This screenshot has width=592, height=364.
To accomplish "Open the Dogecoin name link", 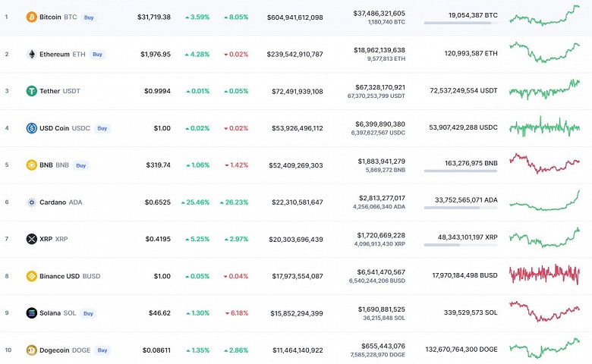I will click(x=56, y=350).
